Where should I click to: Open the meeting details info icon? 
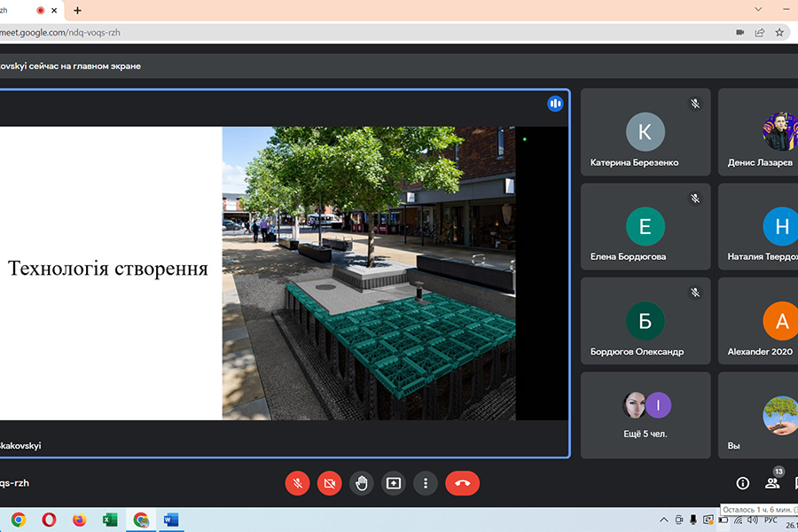743,483
